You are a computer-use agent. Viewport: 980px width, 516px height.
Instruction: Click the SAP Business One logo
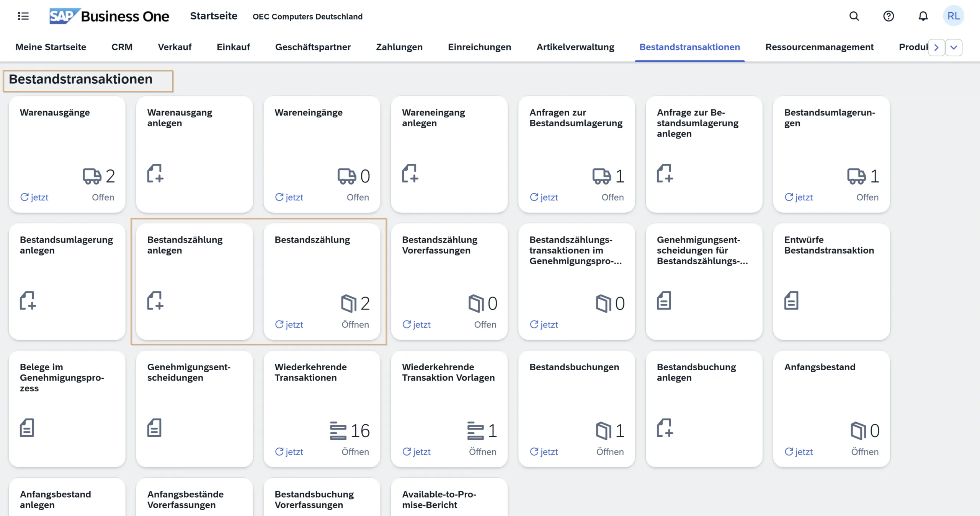(x=109, y=16)
